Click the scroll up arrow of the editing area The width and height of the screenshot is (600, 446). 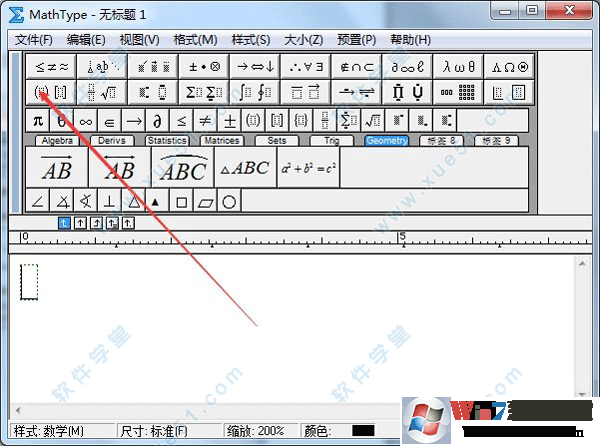[582, 263]
